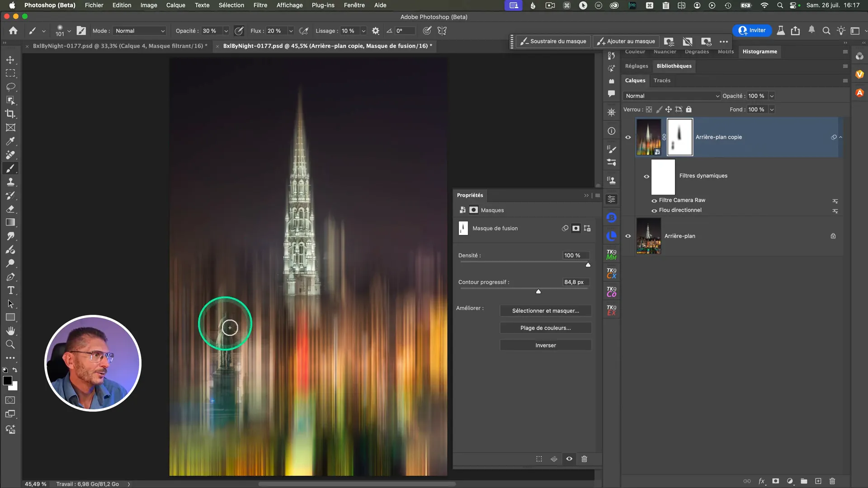
Task: Open the Sélection menu
Action: [231, 5]
